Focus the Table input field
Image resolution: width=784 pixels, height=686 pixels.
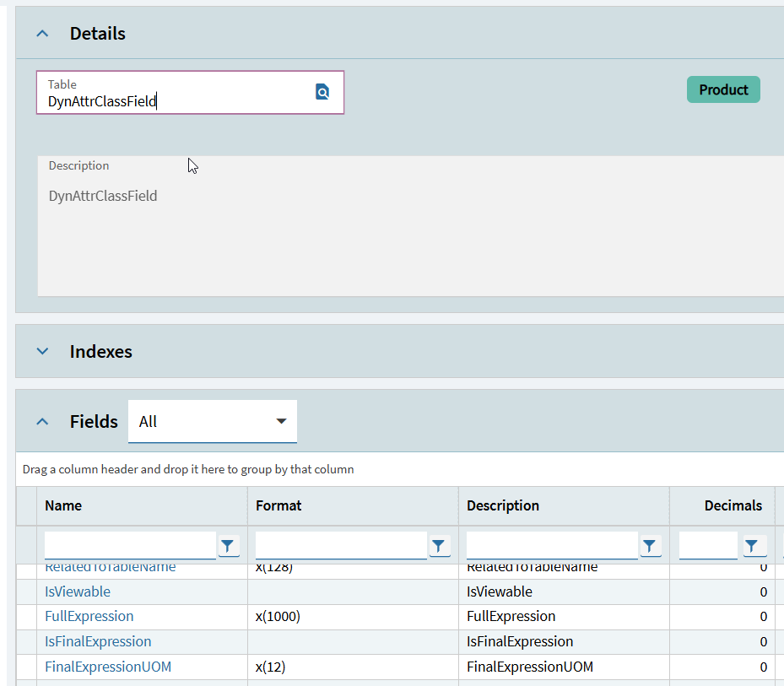click(173, 101)
